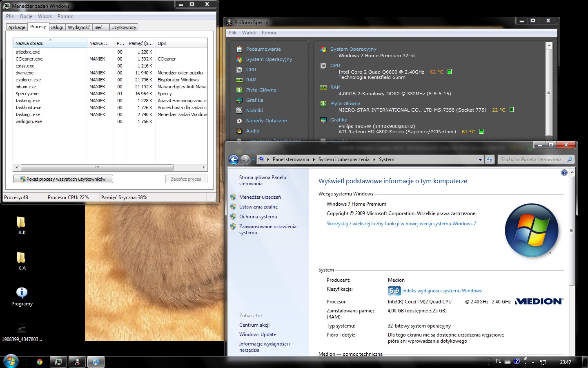Click the forward arrow in the Control Panel window
This screenshot has width=588, height=368.
click(x=245, y=159)
